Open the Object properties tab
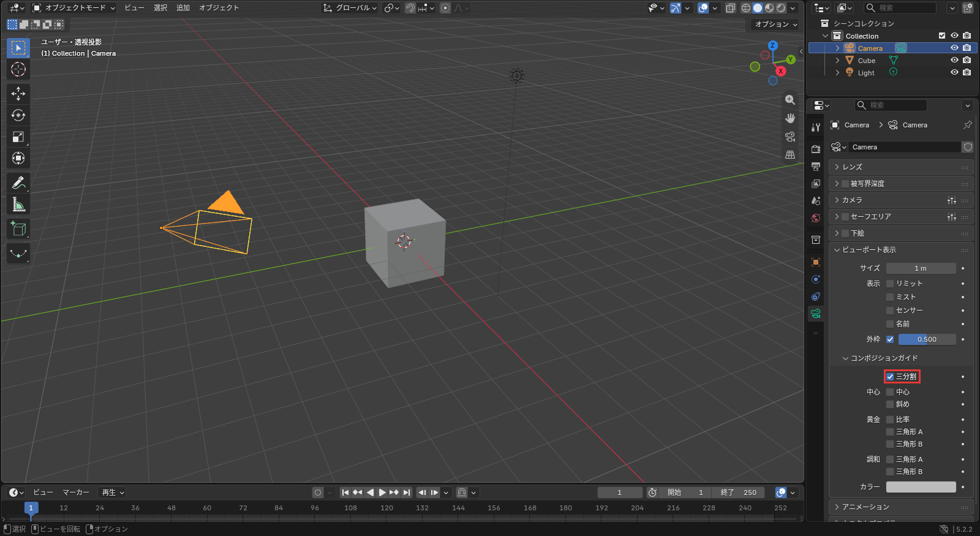 tap(816, 262)
